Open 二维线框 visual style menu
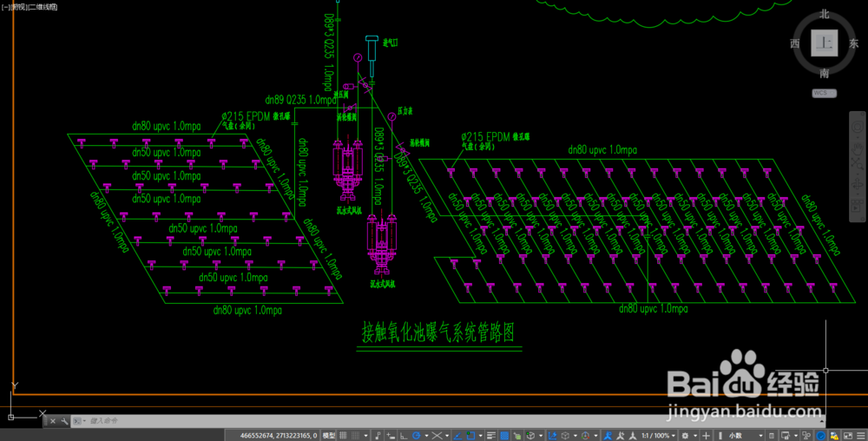 43,7
